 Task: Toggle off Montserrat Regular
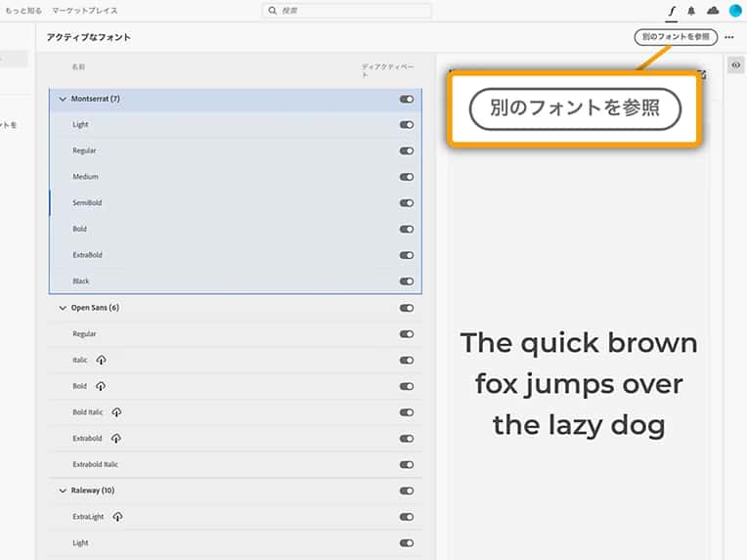coord(407,151)
